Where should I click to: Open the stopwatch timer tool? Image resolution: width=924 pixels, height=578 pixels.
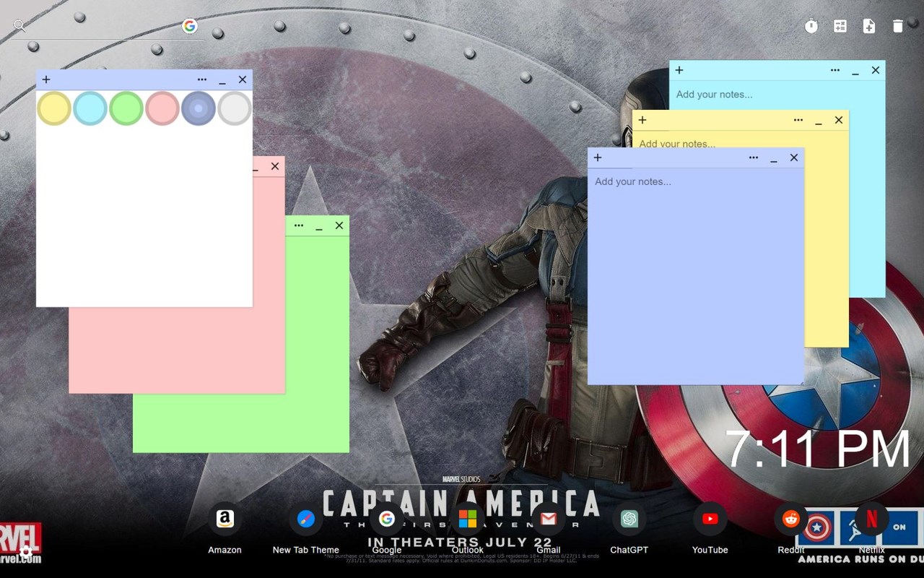coord(811,26)
